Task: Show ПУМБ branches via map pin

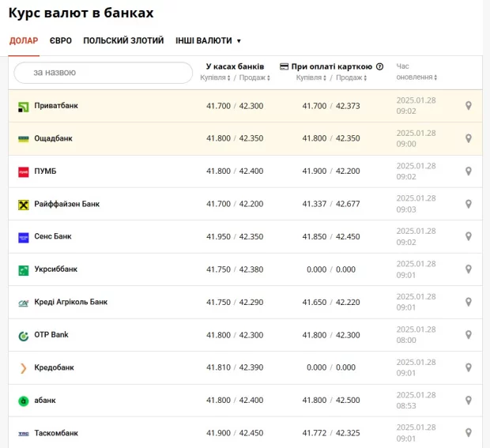Action: (468, 171)
